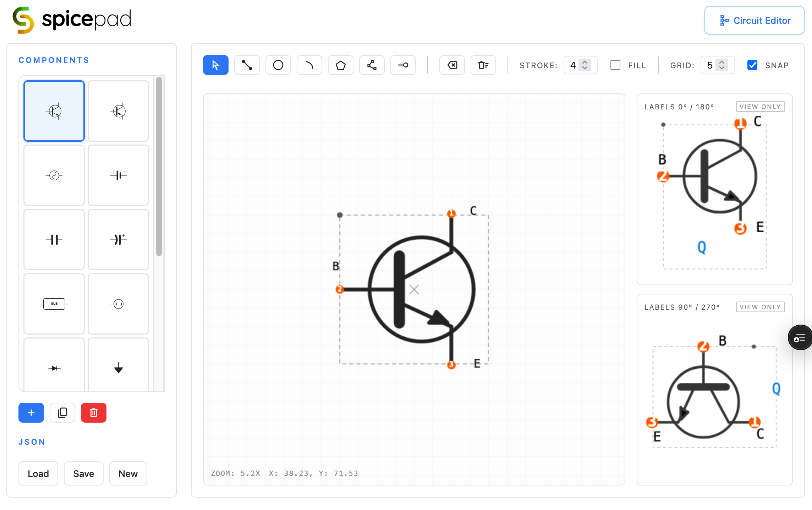Select the pin terminal tool
This screenshot has height=510, width=812.
[403, 65]
